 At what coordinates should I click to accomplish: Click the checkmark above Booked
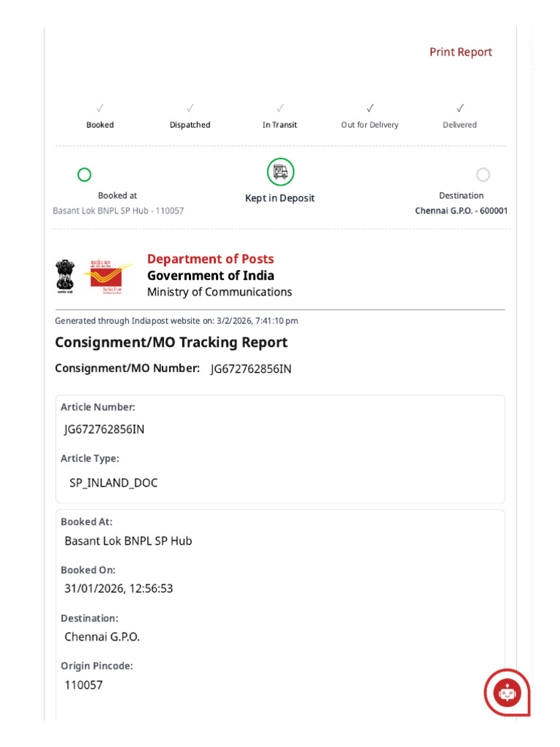coord(100,108)
